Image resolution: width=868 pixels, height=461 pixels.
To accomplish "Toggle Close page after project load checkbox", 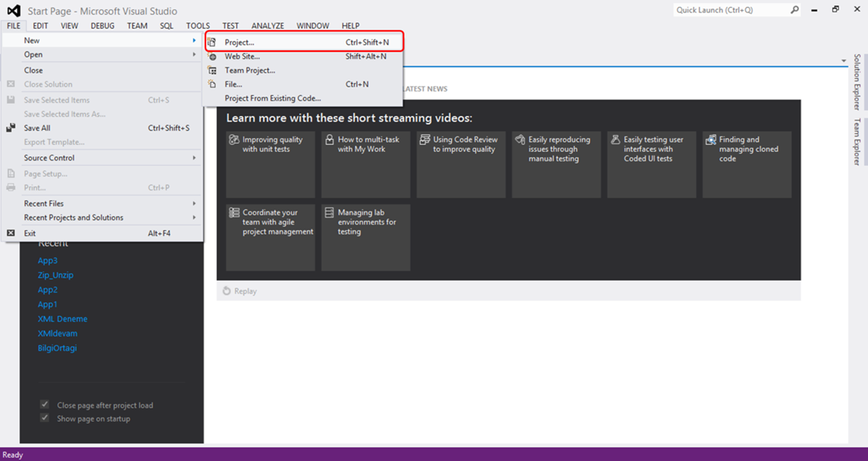I will click(44, 404).
